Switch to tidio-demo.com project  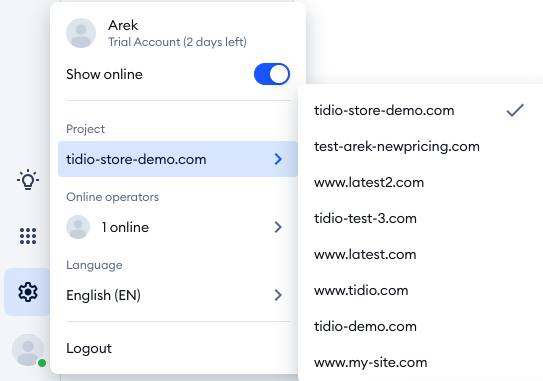420,327
